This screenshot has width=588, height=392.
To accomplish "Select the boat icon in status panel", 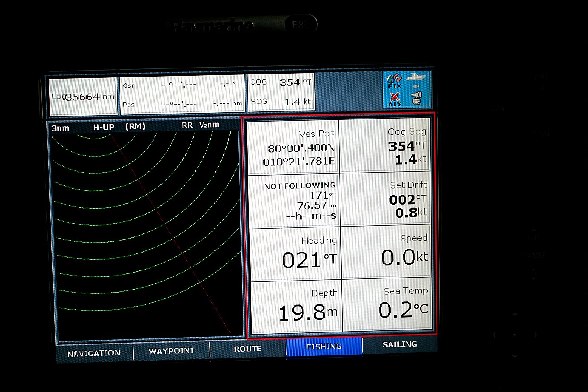I will tap(416, 77).
